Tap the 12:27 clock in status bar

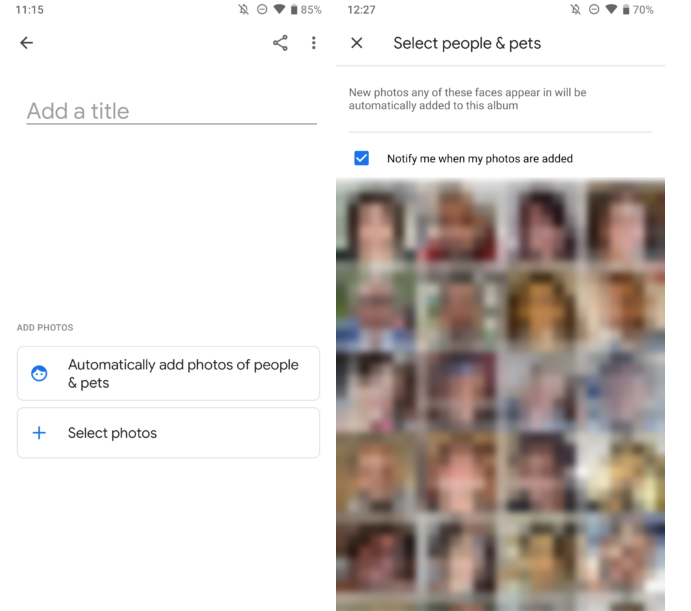point(361,10)
